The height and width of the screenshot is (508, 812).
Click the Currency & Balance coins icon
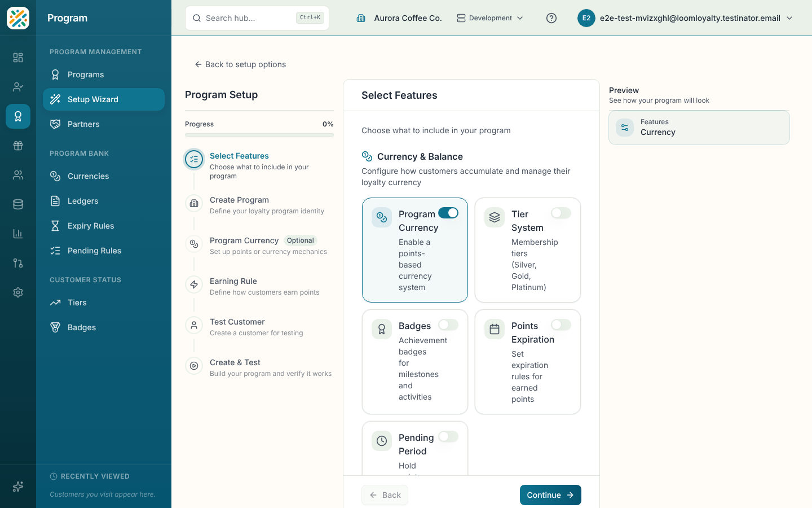(x=367, y=156)
